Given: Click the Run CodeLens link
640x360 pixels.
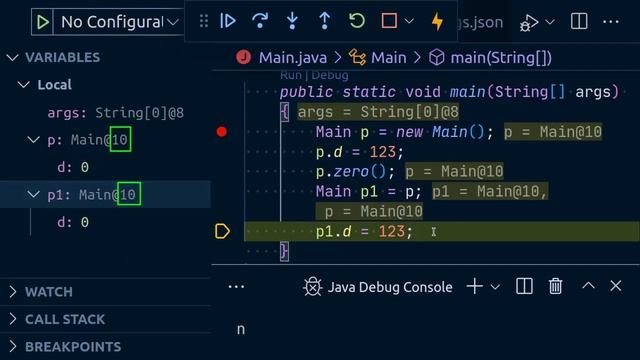Looking at the screenshot, I should click(291, 75).
